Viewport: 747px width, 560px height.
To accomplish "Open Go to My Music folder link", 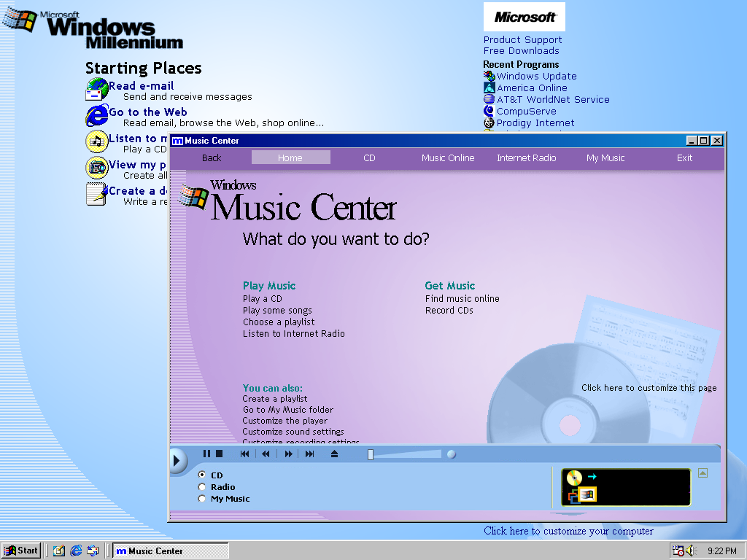I will pyautogui.click(x=287, y=410).
